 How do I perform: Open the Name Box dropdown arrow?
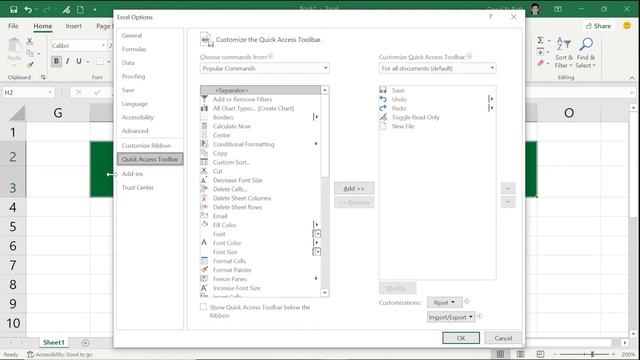click(x=50, y=92)
